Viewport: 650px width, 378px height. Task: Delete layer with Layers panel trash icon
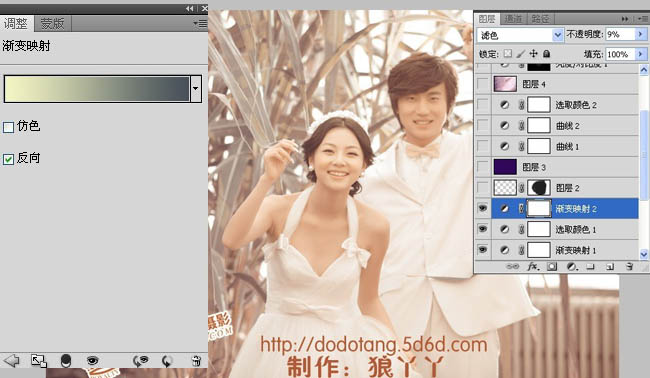(x=629, y=267)
